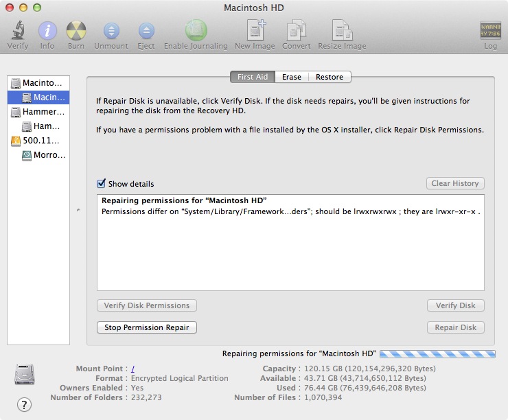508x420 pixels.
Task: Click the New Image toolbar icon
Action: pos(255,30)
